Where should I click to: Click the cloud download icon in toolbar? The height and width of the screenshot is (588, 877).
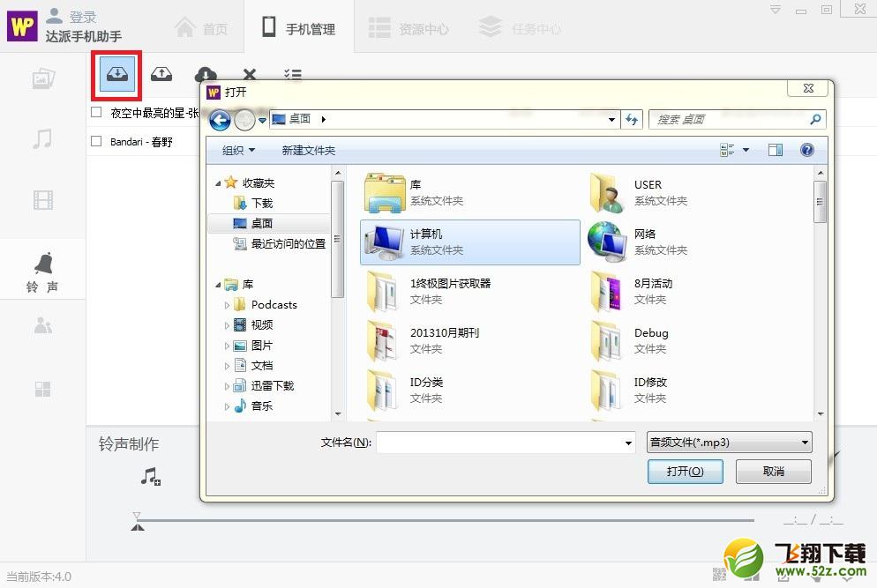[x=206, y=74]
